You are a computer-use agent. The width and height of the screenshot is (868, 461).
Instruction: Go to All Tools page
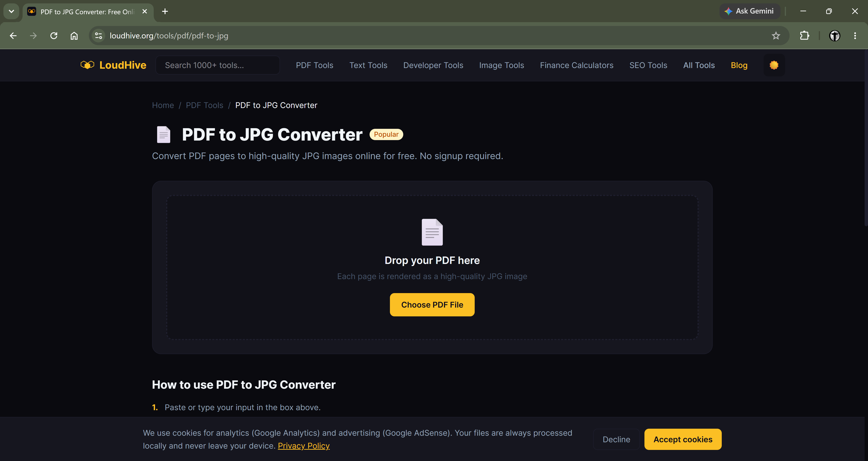(699, 65)
